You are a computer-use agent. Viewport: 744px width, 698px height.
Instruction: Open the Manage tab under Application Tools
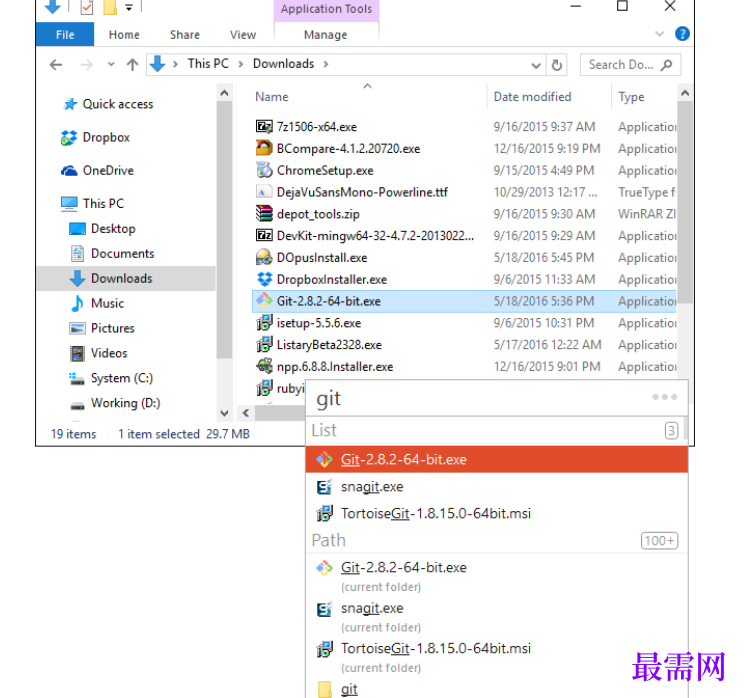[326, 35]
